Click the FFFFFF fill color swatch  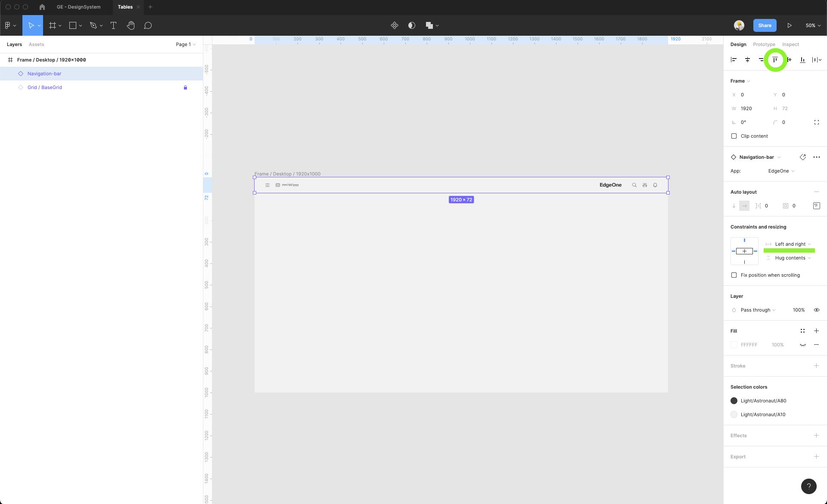[x=734, y=345]
